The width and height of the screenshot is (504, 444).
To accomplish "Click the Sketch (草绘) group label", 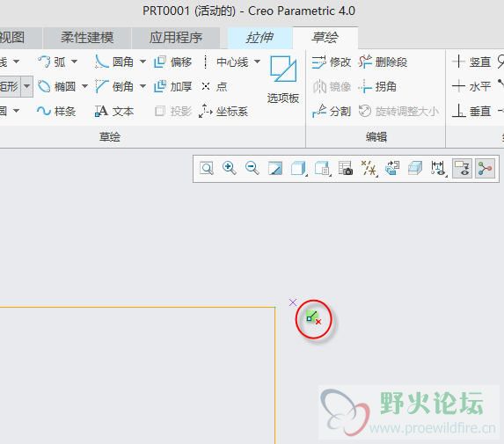I will (110, 137).
